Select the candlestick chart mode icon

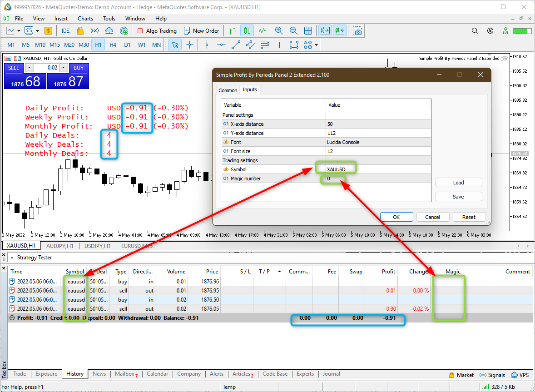click(247, 30)
